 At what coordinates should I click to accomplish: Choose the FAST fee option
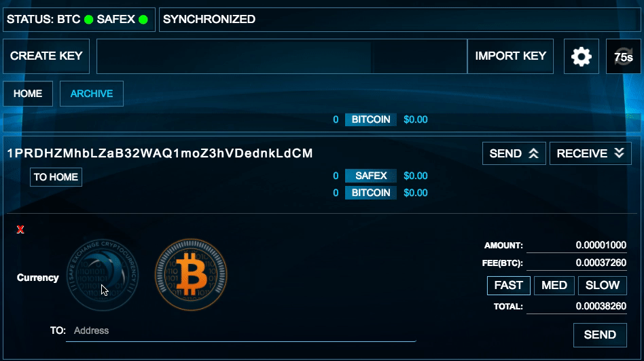click(508, 286)
